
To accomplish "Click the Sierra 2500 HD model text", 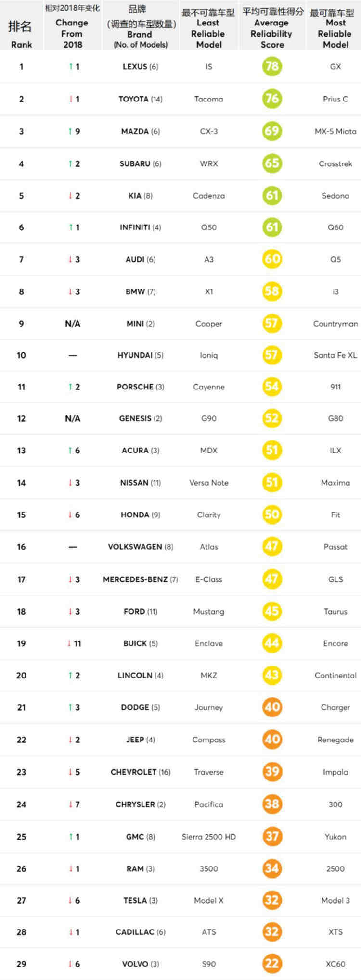I will (209, 837).
